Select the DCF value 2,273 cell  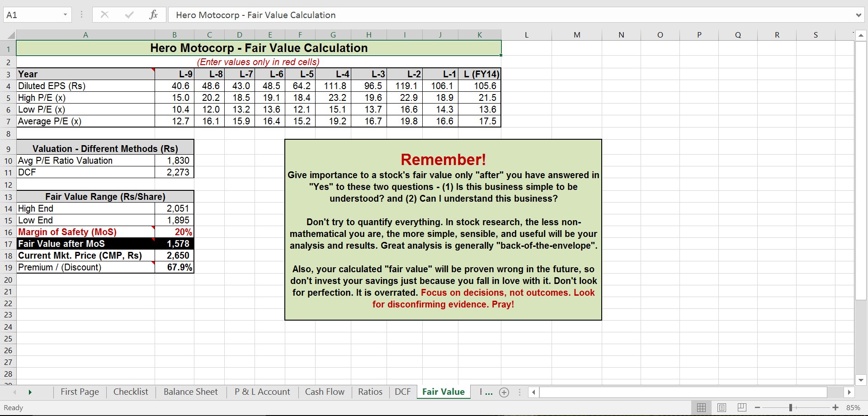(175, 172)
